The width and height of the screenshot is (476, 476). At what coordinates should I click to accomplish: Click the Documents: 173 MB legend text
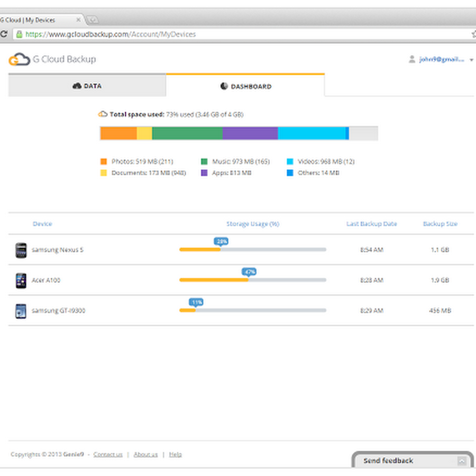point(149,173)
